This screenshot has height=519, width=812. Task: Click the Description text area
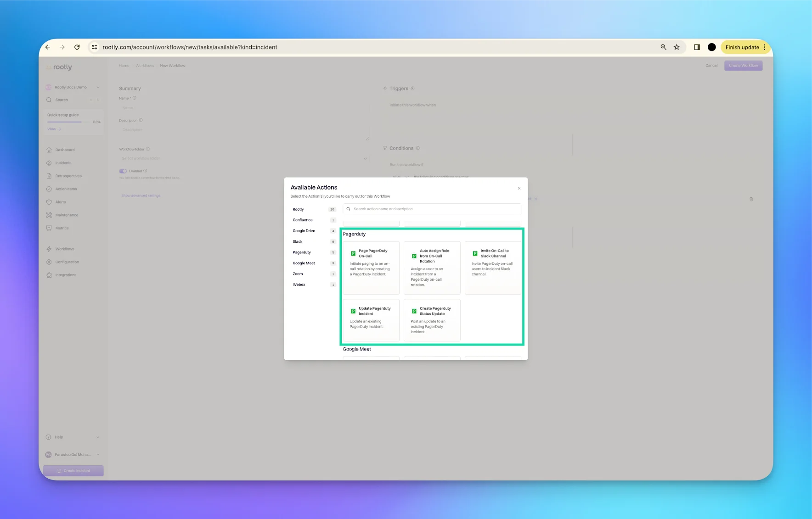[244, 133]
